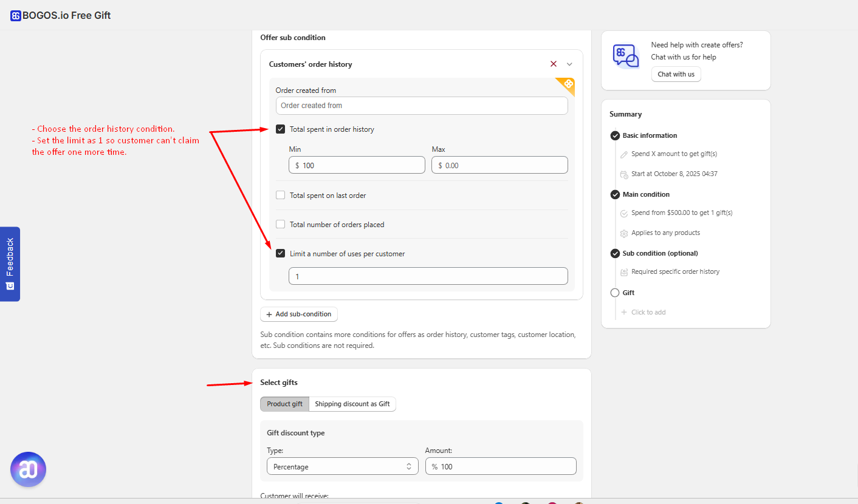Click the "Click to add" gift link

tap(648, 312)
